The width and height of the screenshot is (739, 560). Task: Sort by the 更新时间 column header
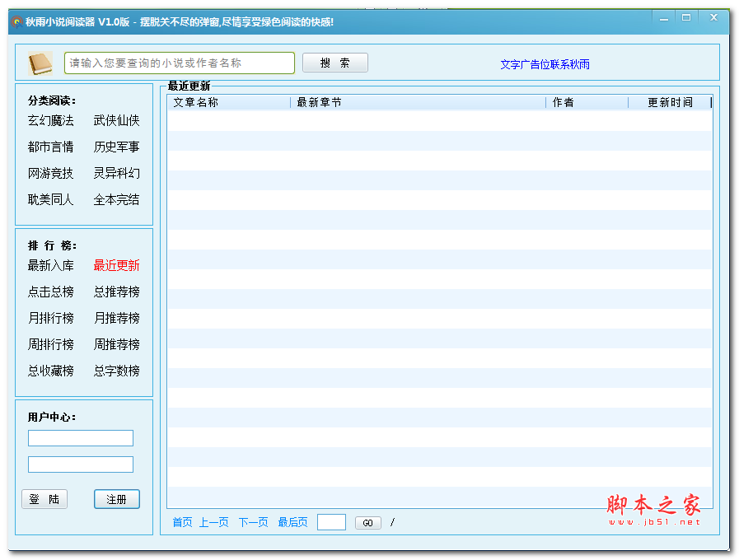coord(670,102)
